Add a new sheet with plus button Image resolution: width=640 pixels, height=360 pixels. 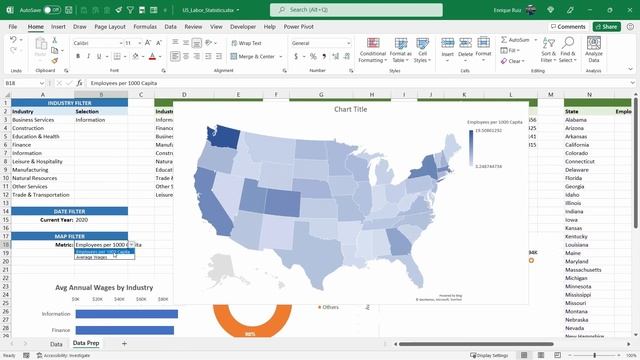tap(124, 344)
